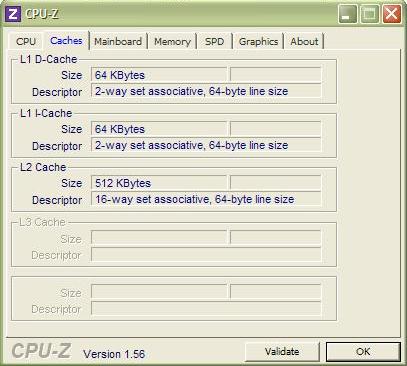Screen dimensions: 407x366
Task: Click the OK button
Action: tap(363, 351)
